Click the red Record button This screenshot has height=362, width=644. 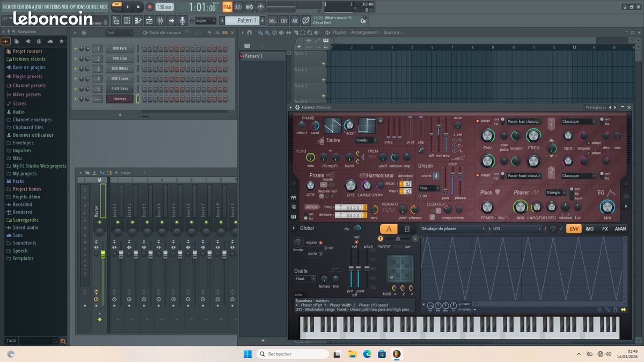[x=150, y=7]
